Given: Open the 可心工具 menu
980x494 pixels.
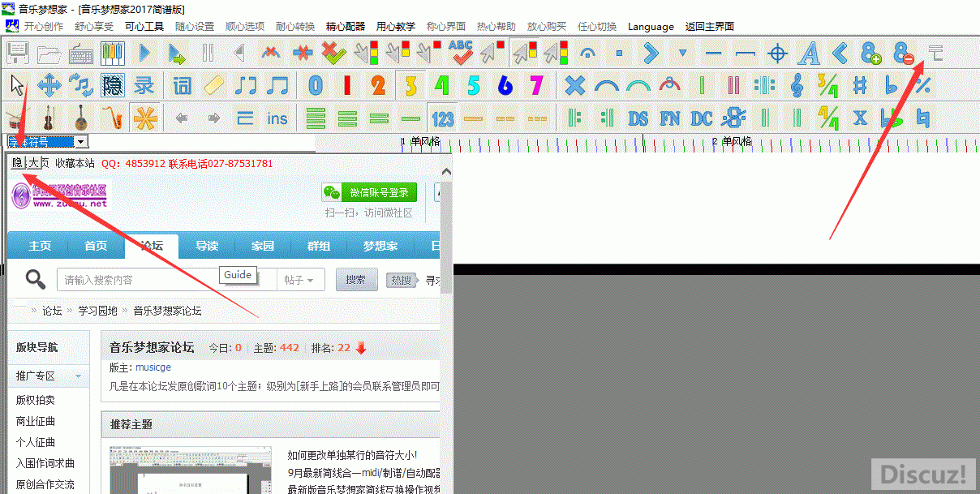Looking at the screenshot, I should (144, 26).
